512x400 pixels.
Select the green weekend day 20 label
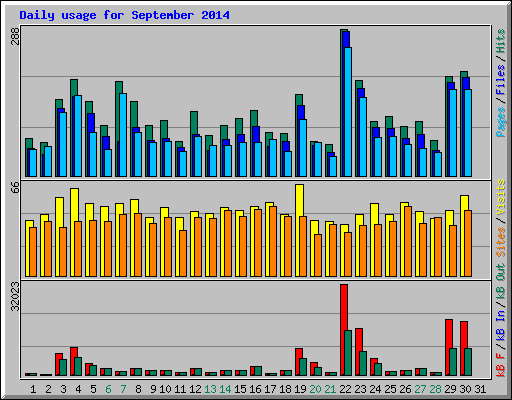(315, 389)
